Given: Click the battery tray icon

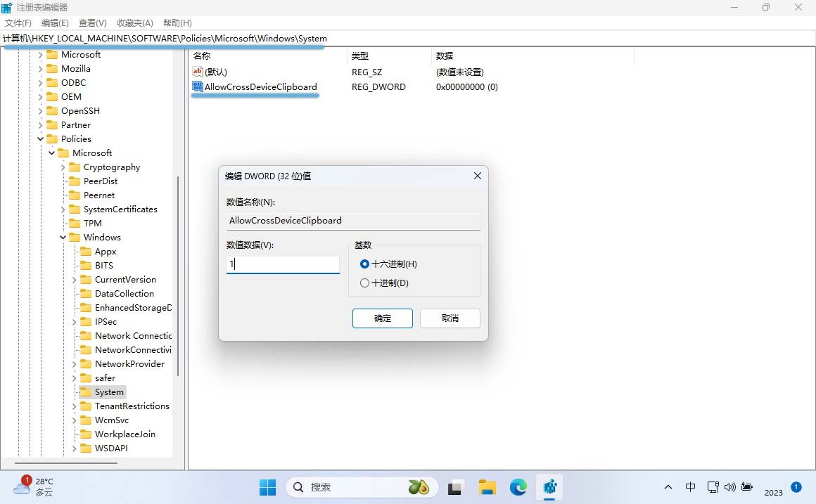Looking at the screenshot, I should 747,487.
